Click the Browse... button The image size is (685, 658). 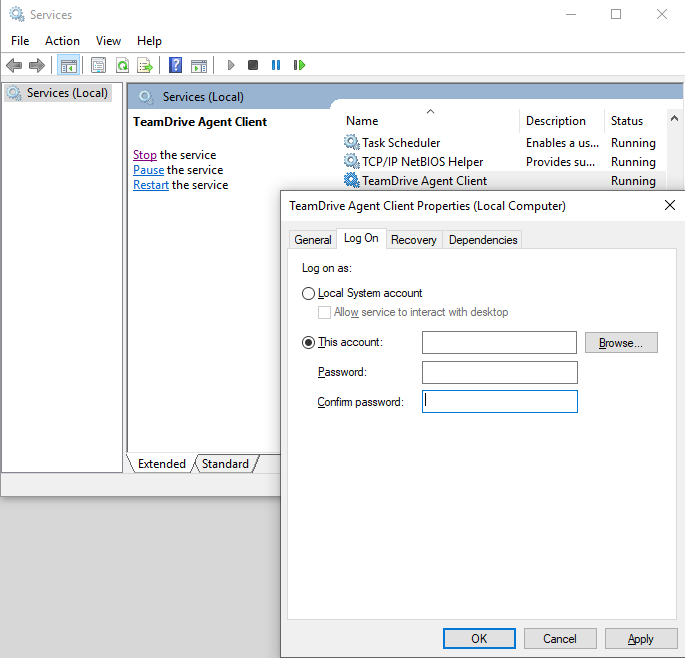tap(621, 343)
